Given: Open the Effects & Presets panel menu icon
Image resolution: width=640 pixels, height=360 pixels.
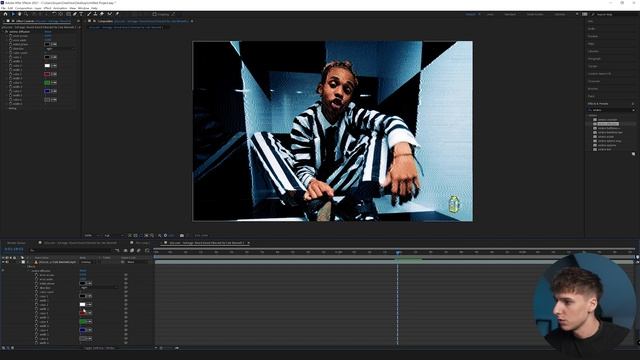Looking at the screenshot, I should click(x=633, y=104).
